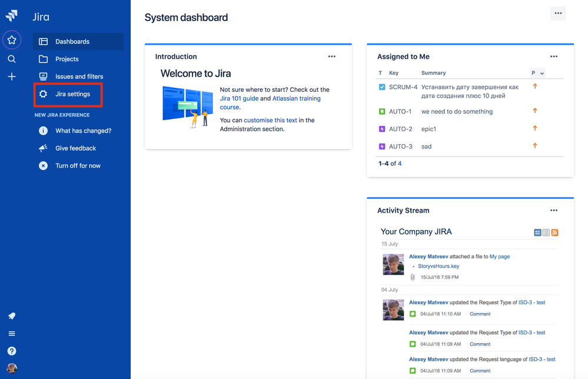This screenshot has width=588, height=379.
Task: Open the search magnifier icon
Action: [x=12, y=59]
